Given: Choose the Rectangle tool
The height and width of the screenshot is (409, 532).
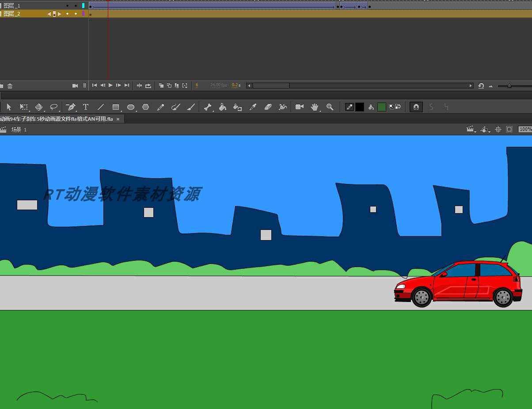Looking at the screenshot, I should 115,107.
